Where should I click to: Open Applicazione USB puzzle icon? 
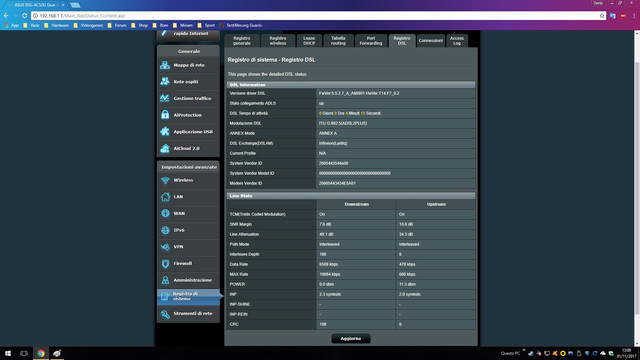pos(165,132)
